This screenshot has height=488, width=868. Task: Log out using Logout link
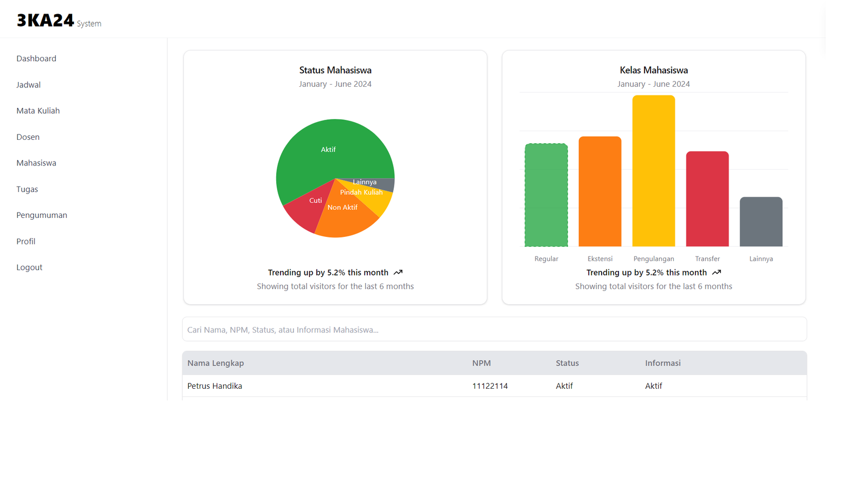[29, 267]
